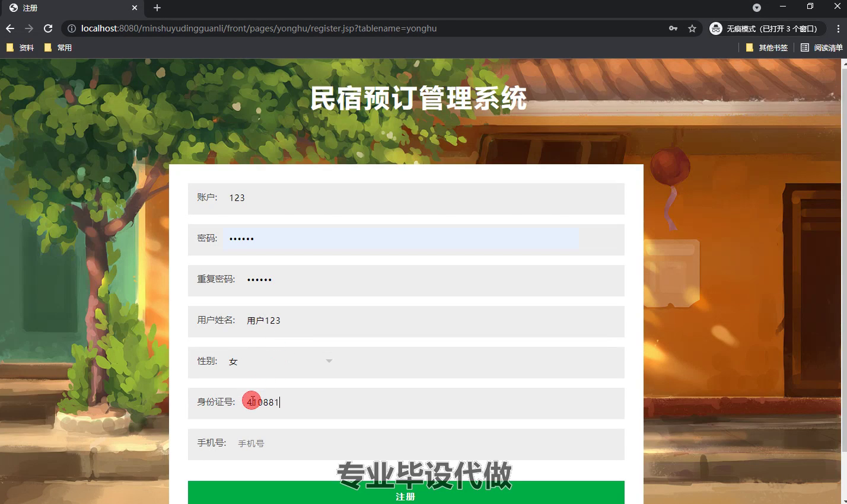Open the tab search dropdown button

point(756,8)
